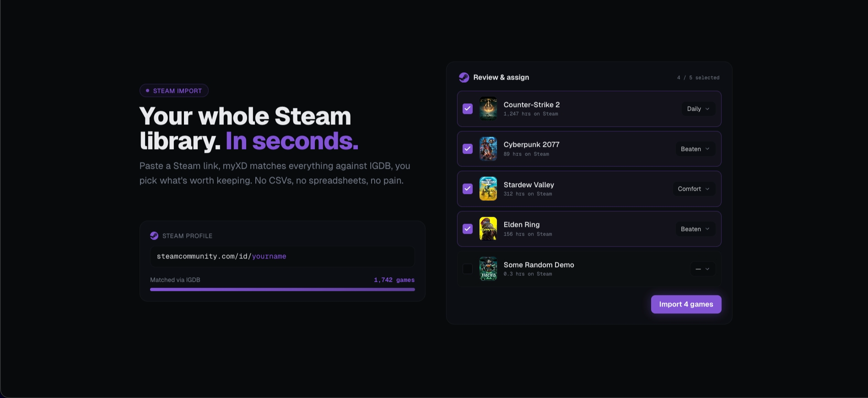868x398 pixels.
Task: Uncheck the Counter-Strike 2 checkbox
Action: pos(468,108)
